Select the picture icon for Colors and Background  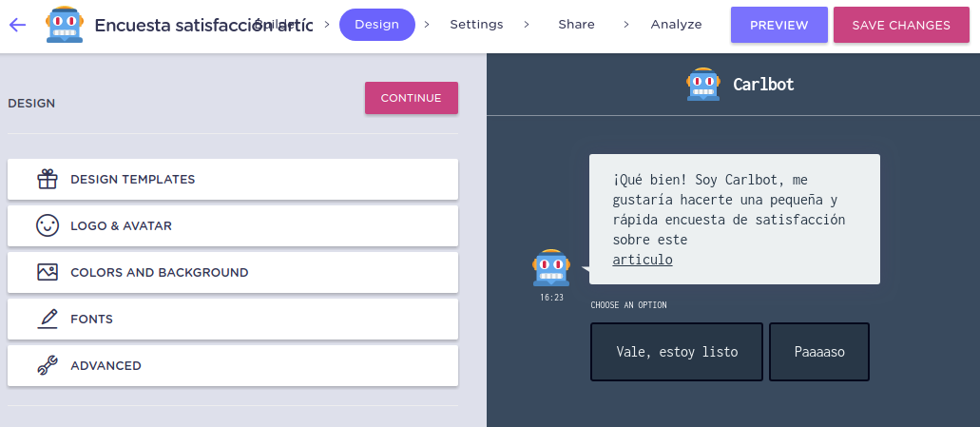coord(48,272)
